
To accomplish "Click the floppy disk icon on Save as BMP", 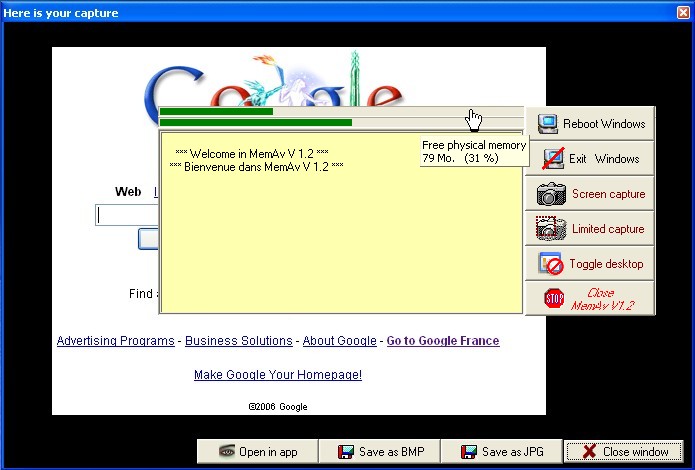I will point(346,452).
